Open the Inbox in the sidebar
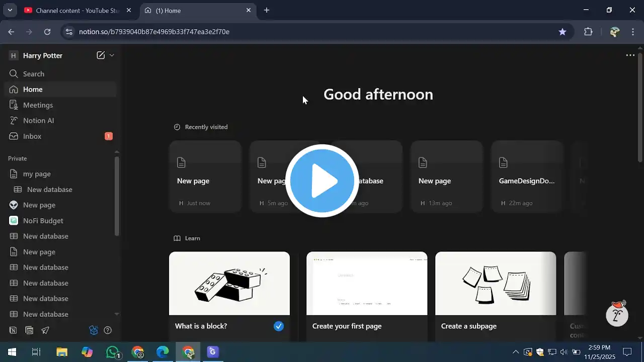Viewport: 644px width, 362px height. (60, 136)
